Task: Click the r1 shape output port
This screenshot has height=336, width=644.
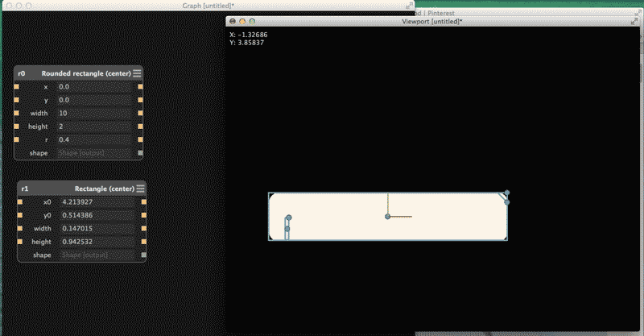Action: (x=144, y=255)
